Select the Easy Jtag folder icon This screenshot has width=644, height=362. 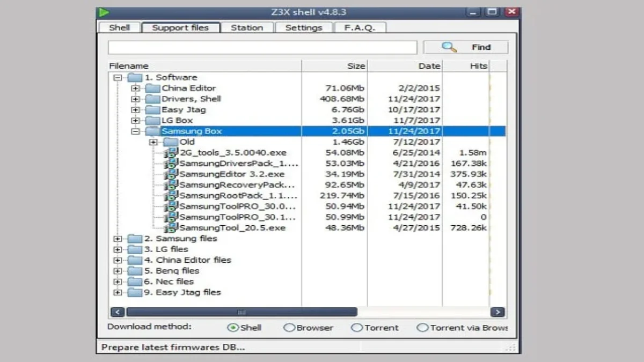tap(152, 110)
